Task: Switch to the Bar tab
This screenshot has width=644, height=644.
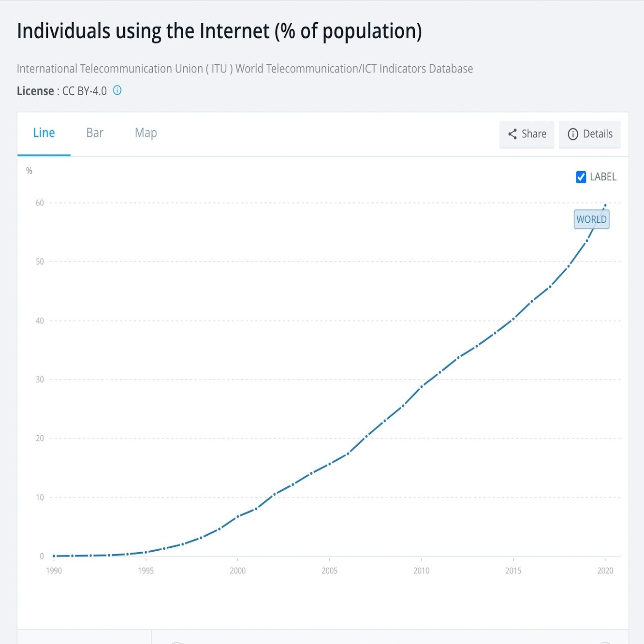Action: 95,133
